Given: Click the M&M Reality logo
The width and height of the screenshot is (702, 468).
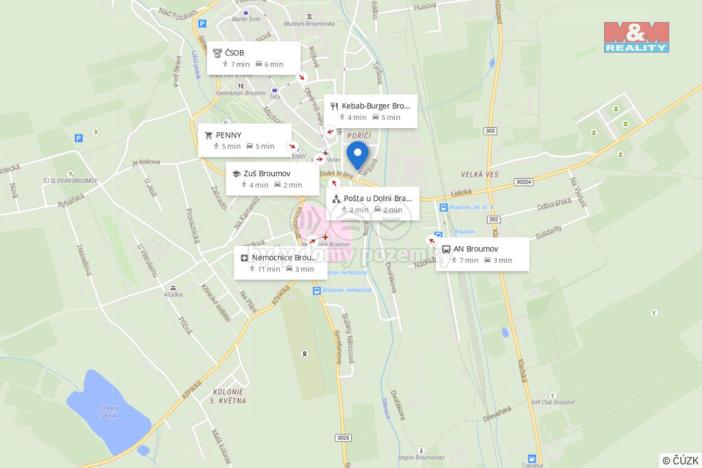Looking at the screenshot, I should click(x=636, y=37).
